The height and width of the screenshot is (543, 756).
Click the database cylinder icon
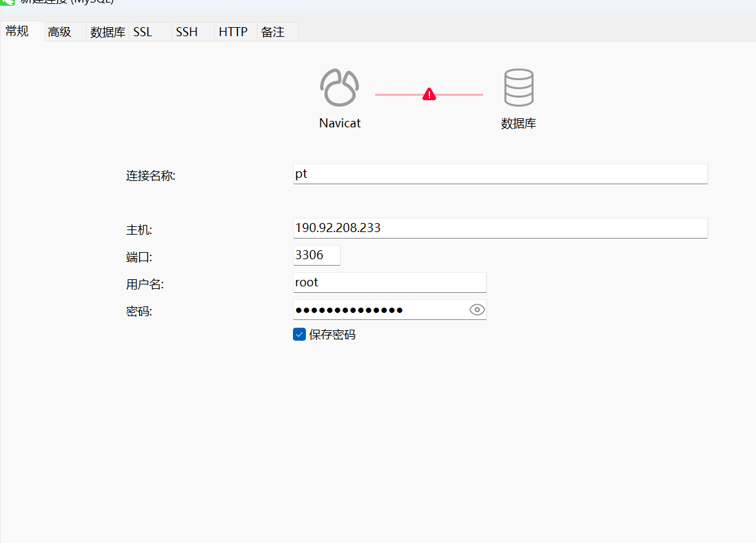pyautogui.click(x=519, y=87)
